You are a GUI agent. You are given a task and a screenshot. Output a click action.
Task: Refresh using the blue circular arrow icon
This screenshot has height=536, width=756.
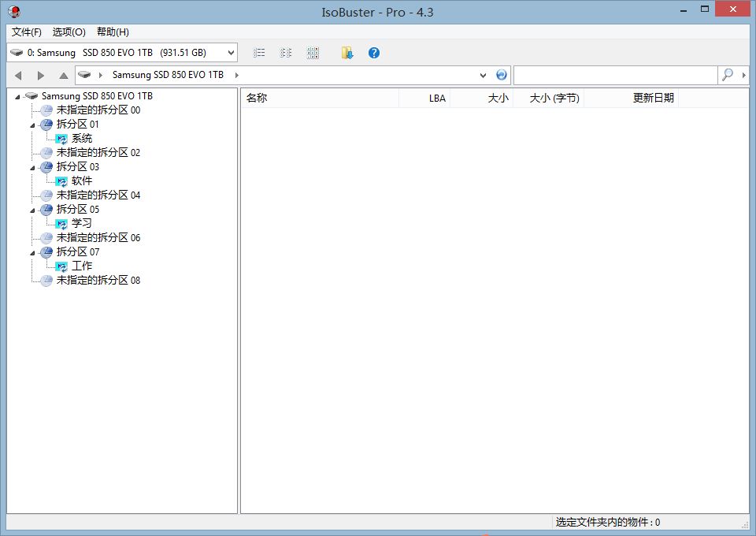[502, 75]
